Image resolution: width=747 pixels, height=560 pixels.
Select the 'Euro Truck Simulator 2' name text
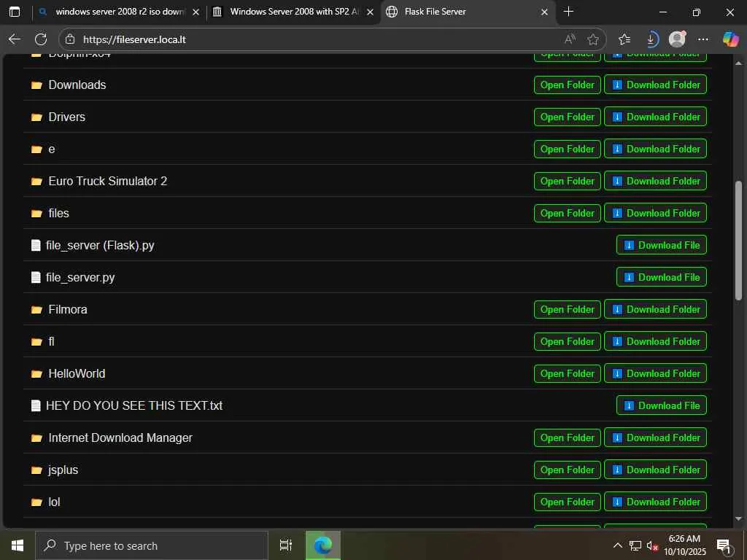click(108, 181)
